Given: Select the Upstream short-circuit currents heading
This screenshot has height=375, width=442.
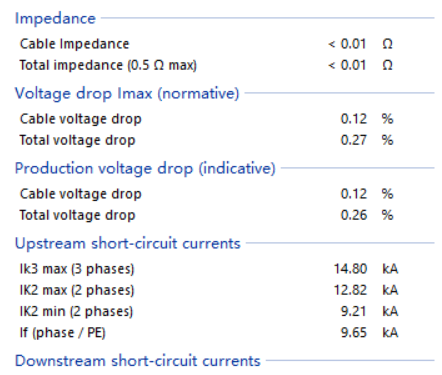Looking at the screenshot, I should (128, 243).
